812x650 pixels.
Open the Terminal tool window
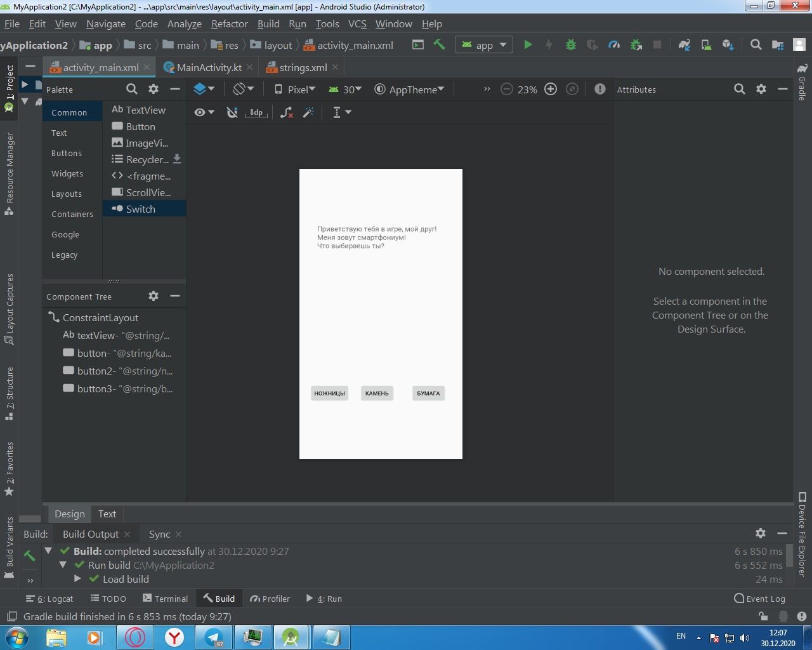[166, 599]
